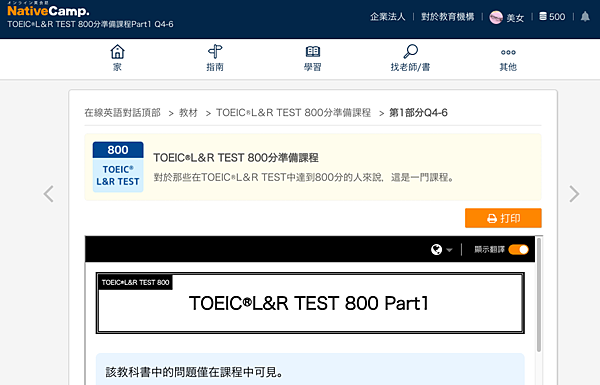The image size is (600, 385).
Task: Click the 第1部分Q4-6 breadcrumb text
Action: click(418, 113)
